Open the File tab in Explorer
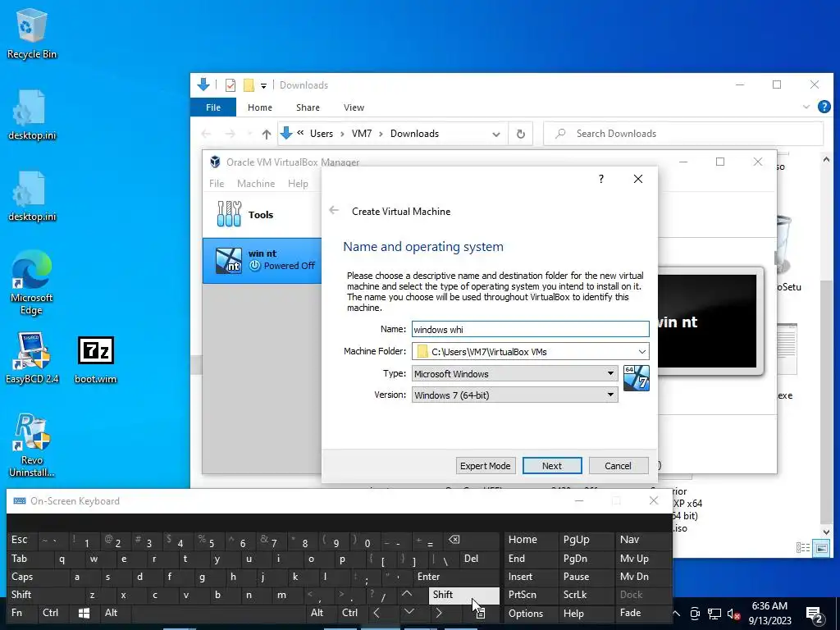The width and height of the screenshot is (840, 630). (213, 107)
